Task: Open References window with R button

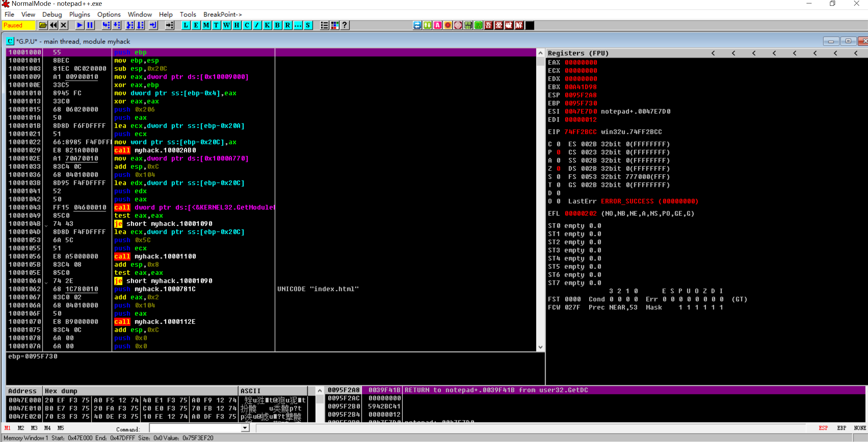Action: [x=288, y=25]
